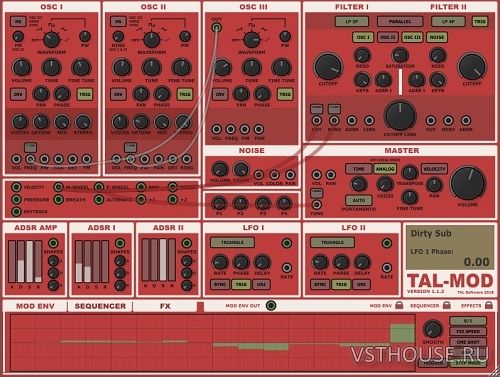Image resolution: width=500 pixels, height=377 pixels.
Task: Open the PARALLEL filter routing dropdown
Action: (x=400, y=22)
